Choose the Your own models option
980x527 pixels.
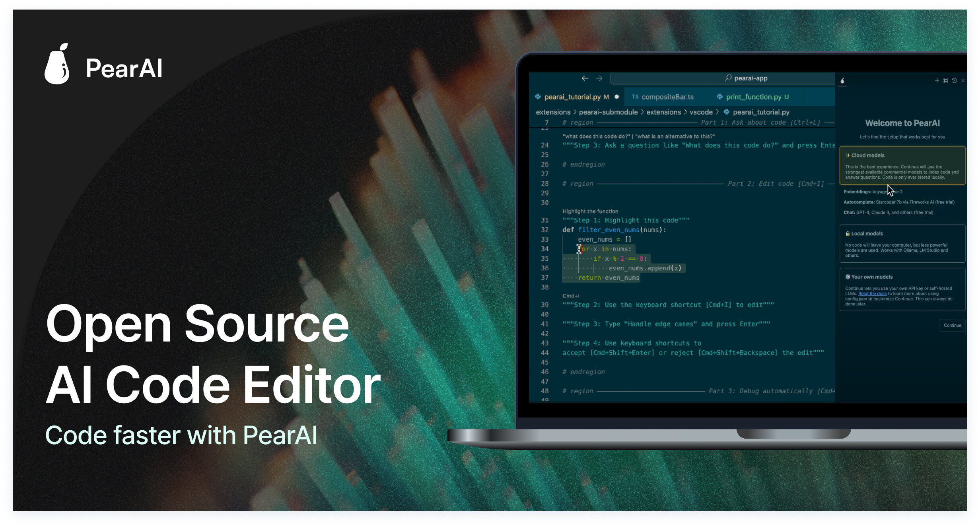pos(902,289)
